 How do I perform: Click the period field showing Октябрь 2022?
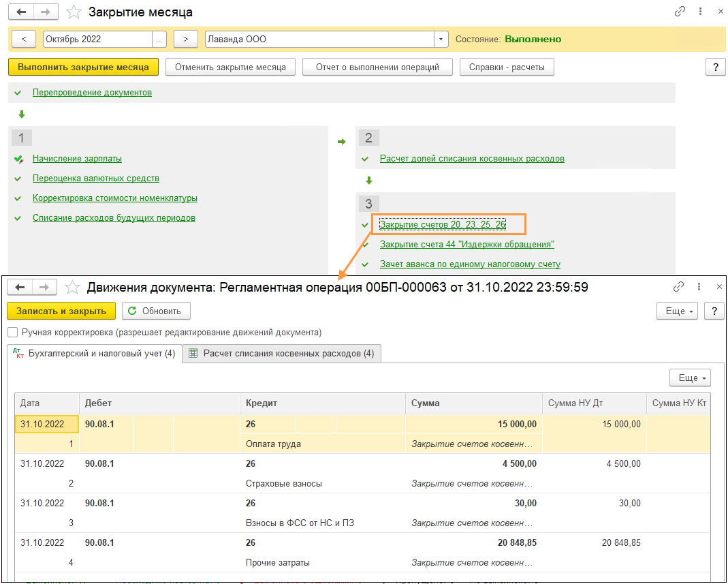(97, 39)
